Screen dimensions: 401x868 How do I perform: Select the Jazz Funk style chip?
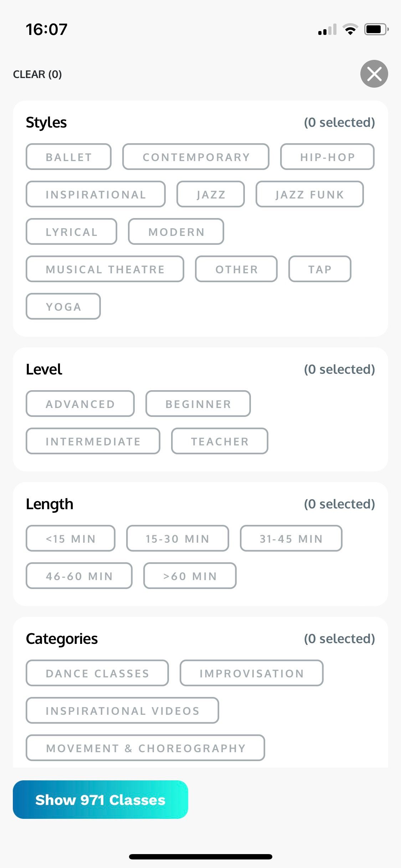[309, 194]
